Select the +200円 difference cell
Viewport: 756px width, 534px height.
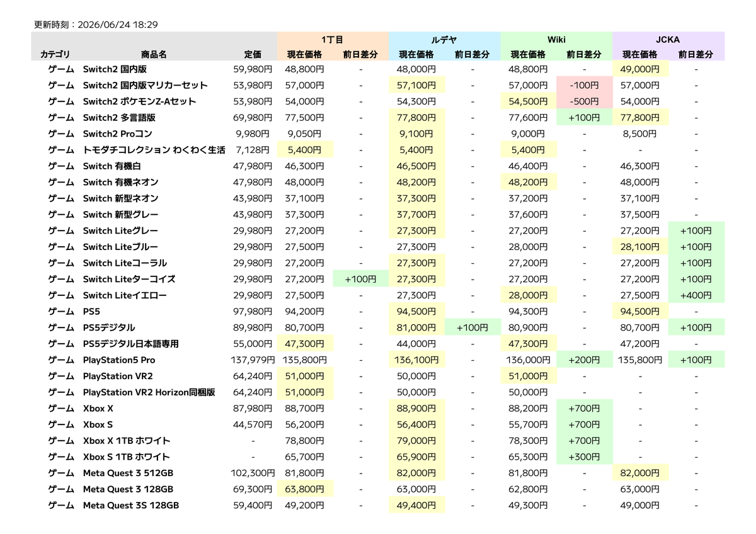[x=584, y=360]
